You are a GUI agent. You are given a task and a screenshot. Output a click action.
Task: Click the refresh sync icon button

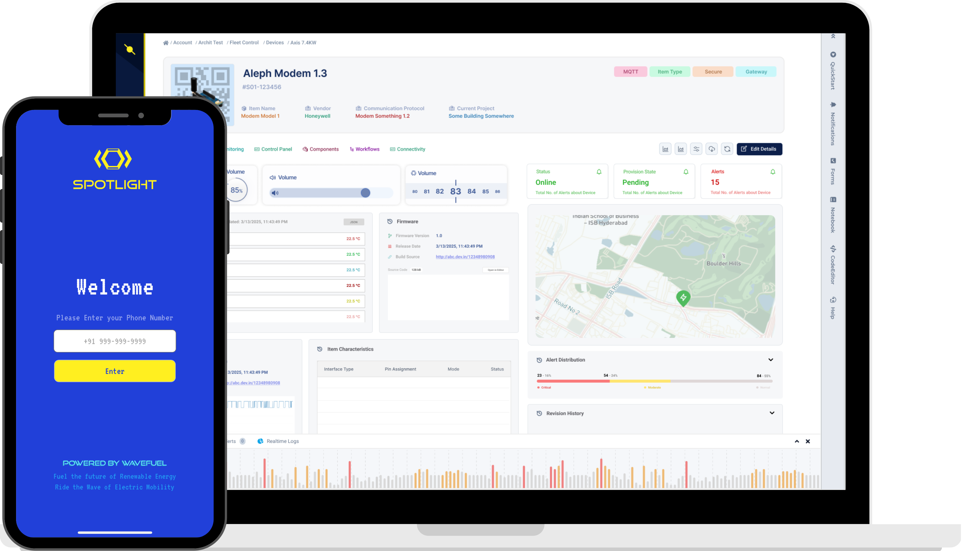[x=727, y=149]
